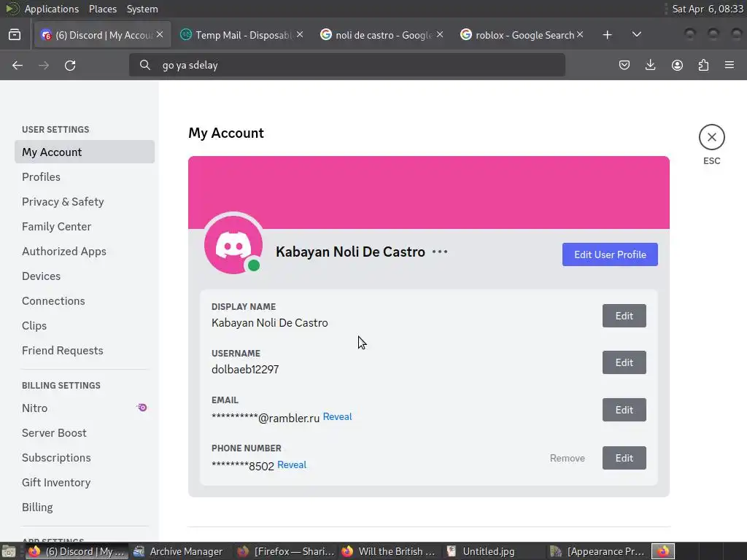Click the Nitro badge icon in sidebar

pyautogui.click(x=142, y=408)
